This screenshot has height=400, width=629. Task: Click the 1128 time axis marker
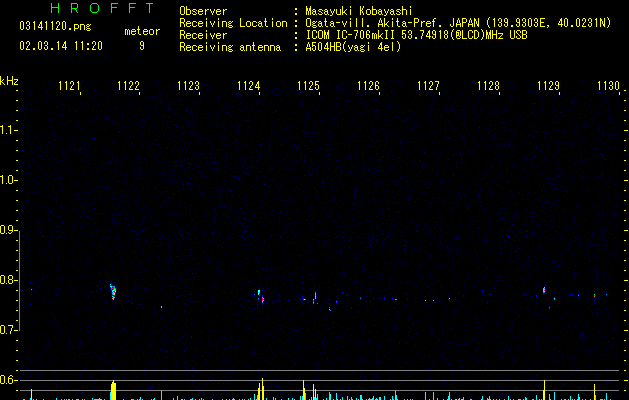[x=489, y=86]
